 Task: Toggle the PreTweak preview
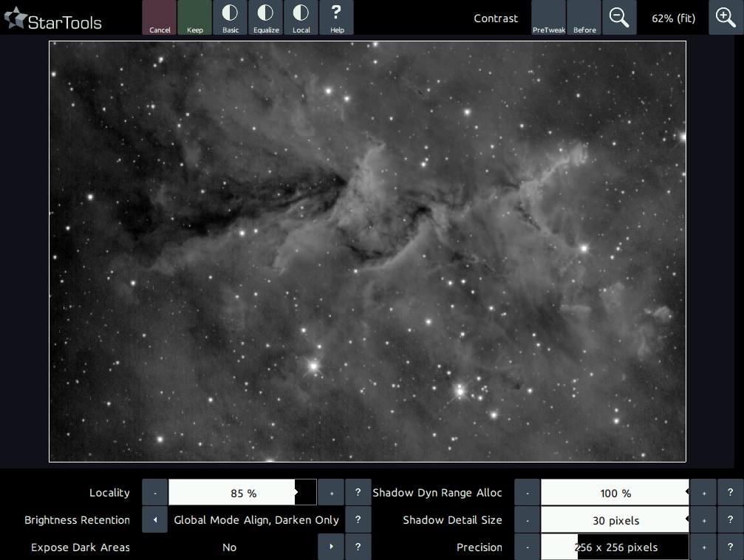[548, 18]
